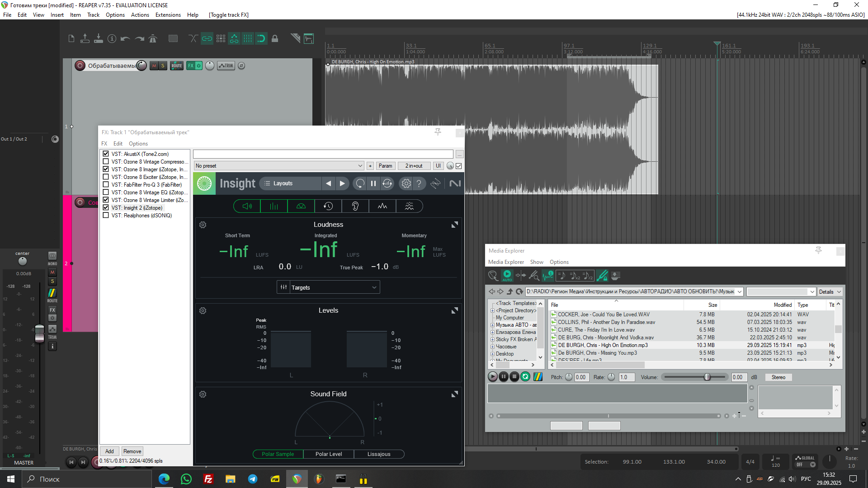Toggle the toolbar lock icon
The width and height of the screenshot is (868, 488).
coord(275,39)
